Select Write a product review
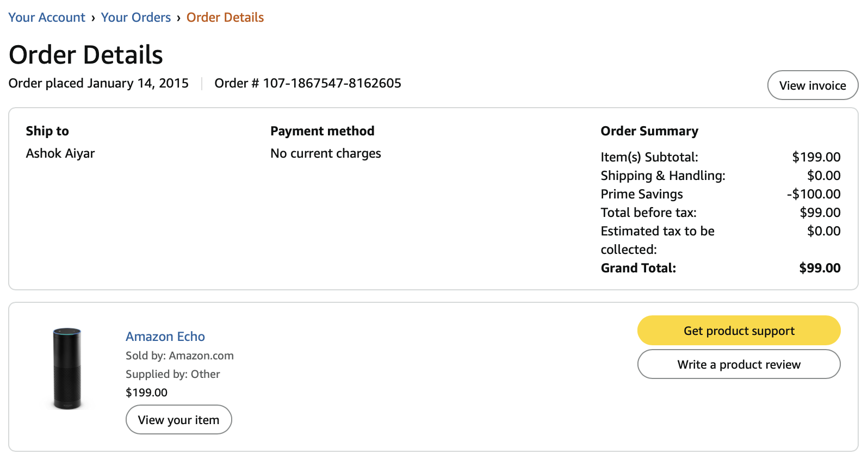Viewport: 868px width, 460px height. tap(739, 364)
